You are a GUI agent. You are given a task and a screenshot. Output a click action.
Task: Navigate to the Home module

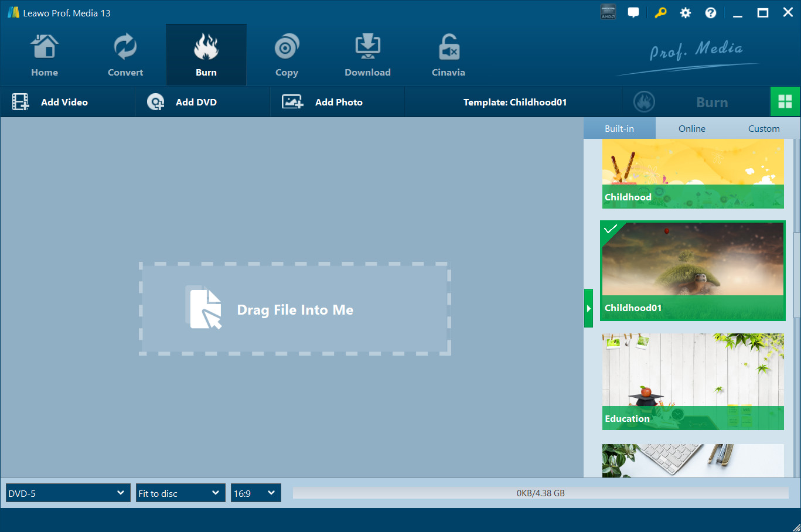pos(45,54)
